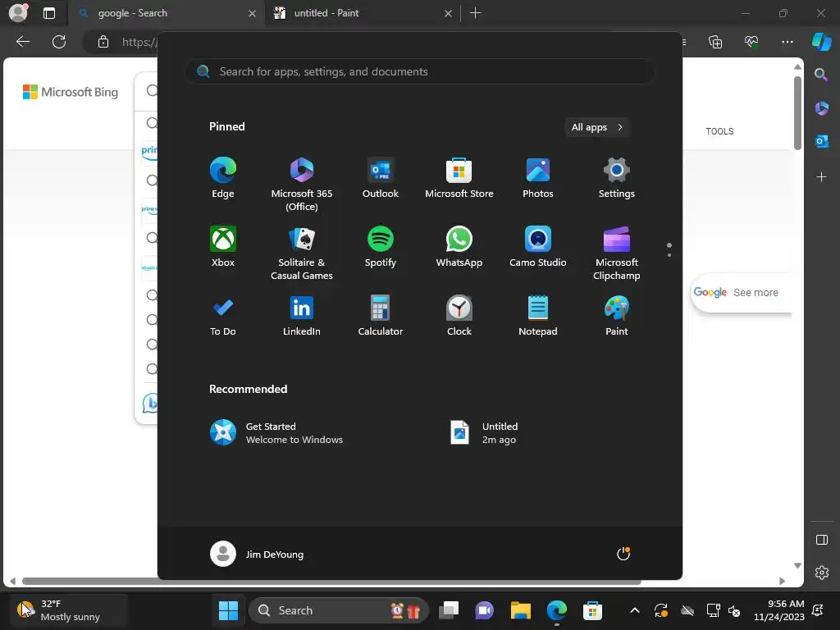The image size is (840, 630).
Task: Open the clock and date flyout
Action: point(779,610)
